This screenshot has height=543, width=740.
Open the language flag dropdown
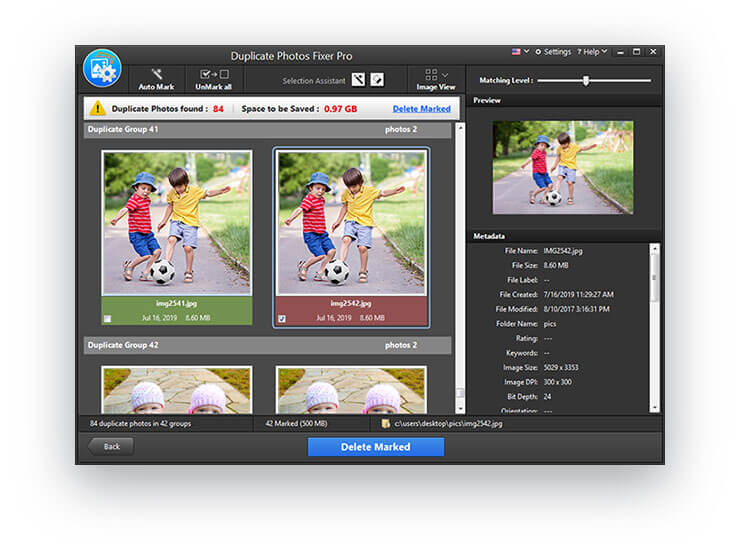click(519, 51)
